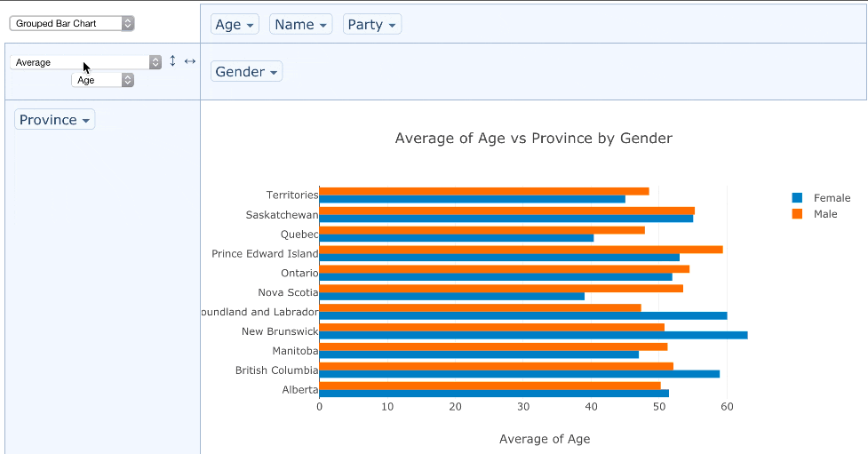Click the chart title text

(x=533, y=139)
